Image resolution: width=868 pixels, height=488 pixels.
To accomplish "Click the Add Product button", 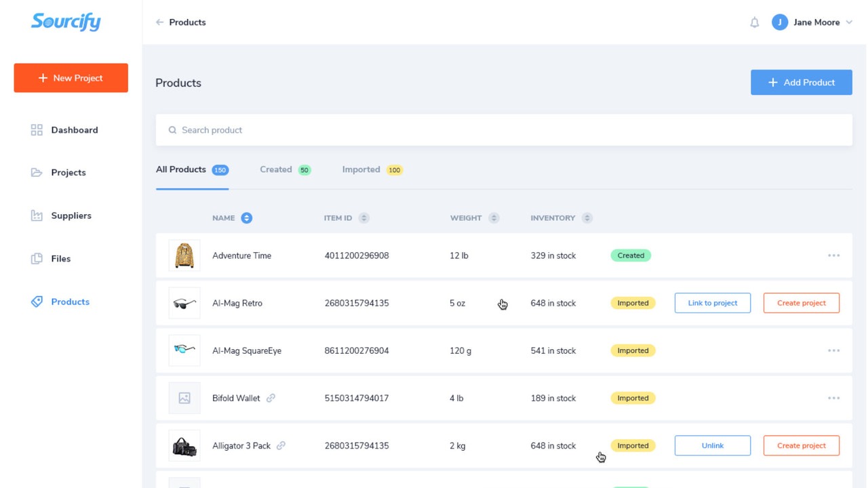I will coord(801,82).
